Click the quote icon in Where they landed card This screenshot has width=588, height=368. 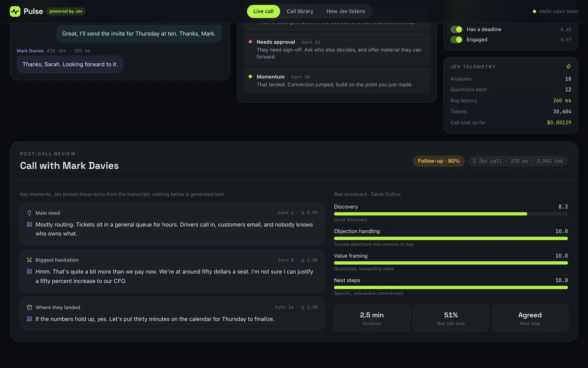pyautogui.click(x=29, y=319)
